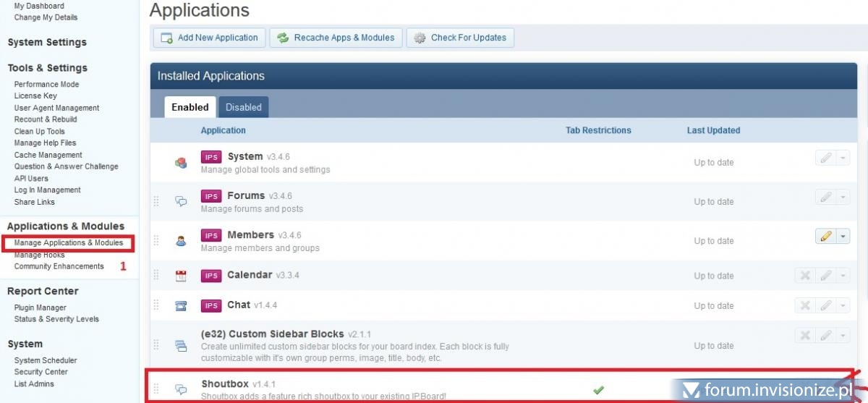Open the License Key page
The height and width of the screenshot is (403, 868).
point(35,96)
